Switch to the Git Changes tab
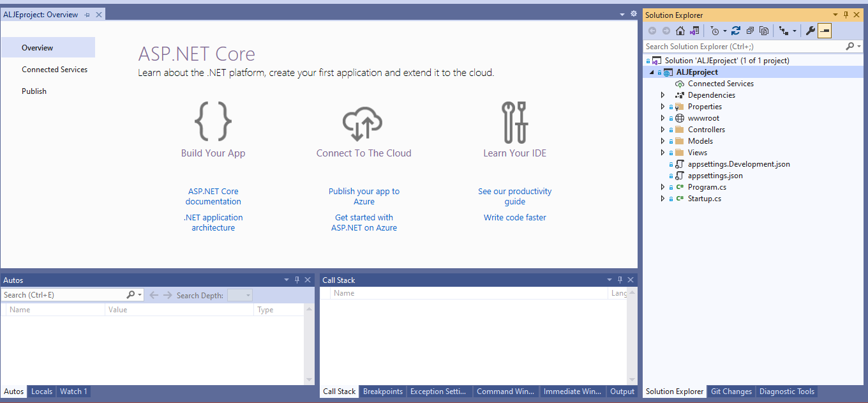Image resolution: width=868 pixels, height=403 pixels. (731, 392)
